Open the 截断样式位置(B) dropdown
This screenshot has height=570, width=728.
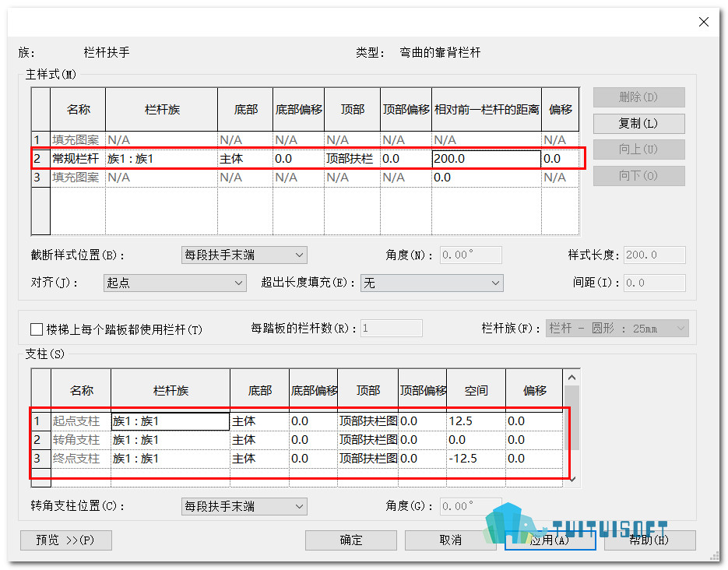pos(244,255)
